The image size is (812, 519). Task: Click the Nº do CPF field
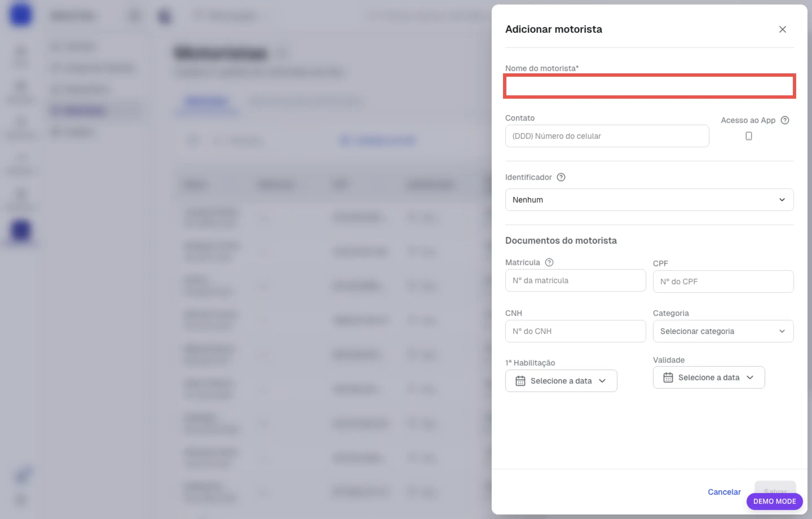pyautogui.click(x=723, y=282)
